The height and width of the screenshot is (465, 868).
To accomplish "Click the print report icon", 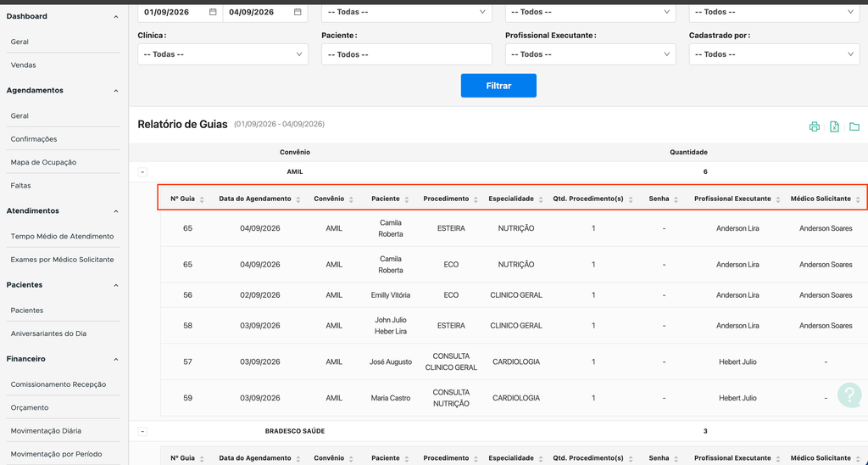I will [815, 127].
